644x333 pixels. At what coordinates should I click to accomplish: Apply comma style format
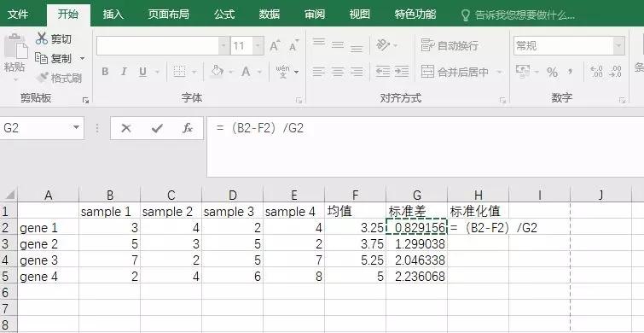[x=570, y=73]
